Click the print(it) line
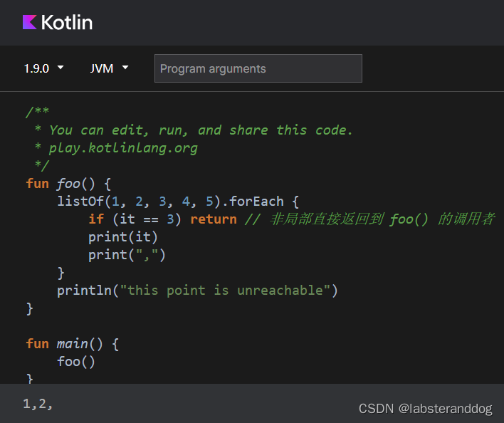Viewport: 504px width, 423px height. tap(122, 237)
